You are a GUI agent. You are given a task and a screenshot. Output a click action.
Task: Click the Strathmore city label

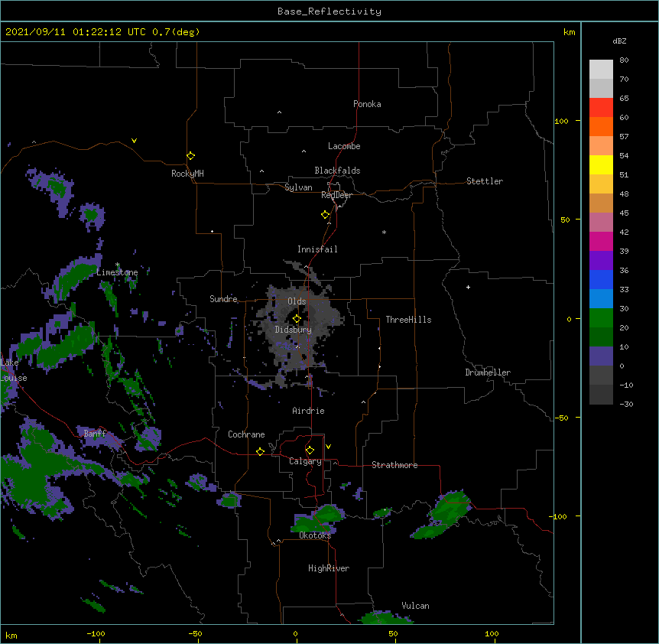394,465
